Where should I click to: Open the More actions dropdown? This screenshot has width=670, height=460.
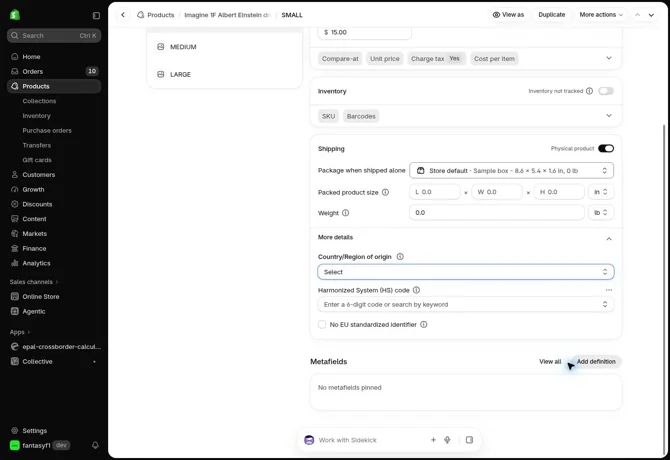(x=601, y=15)
